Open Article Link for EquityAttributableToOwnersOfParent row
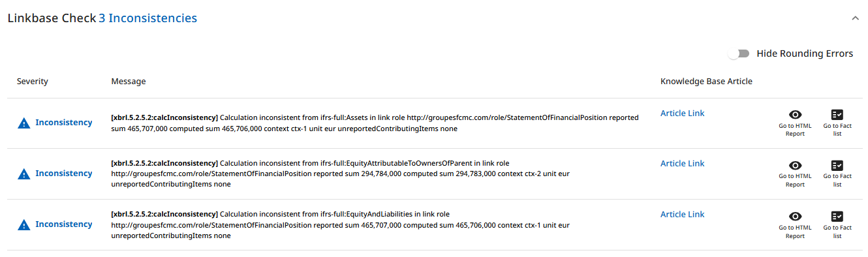 [682, 164]
